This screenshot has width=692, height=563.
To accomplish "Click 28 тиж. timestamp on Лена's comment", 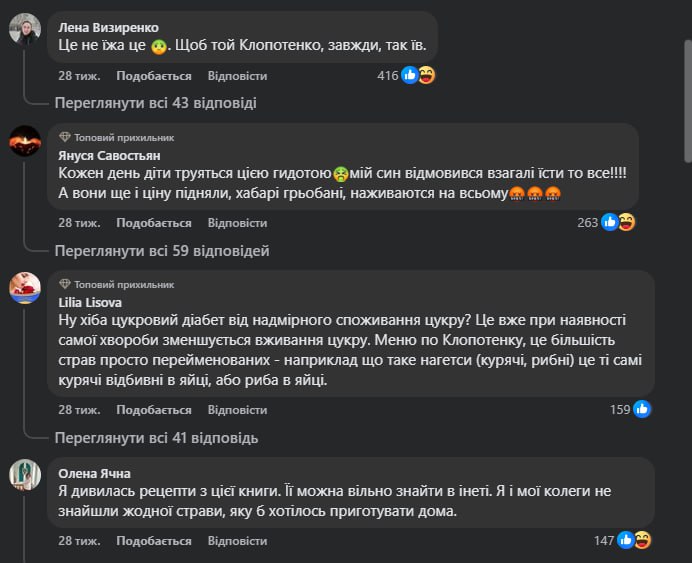I will [x=78, y=76].
